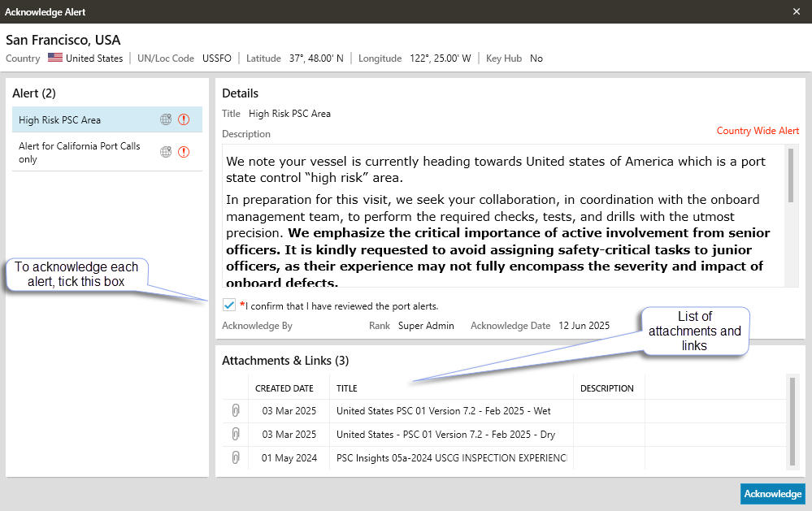Tick the port alerts review confirmation checkbox

tap(229, 305)
